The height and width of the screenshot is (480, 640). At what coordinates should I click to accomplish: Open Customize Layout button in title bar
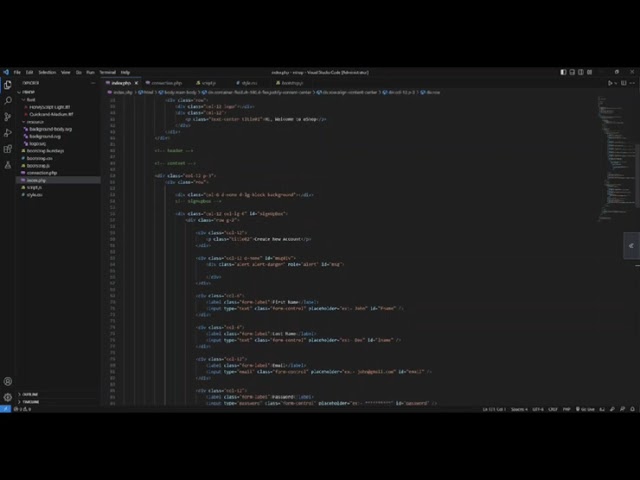point(590,72)
